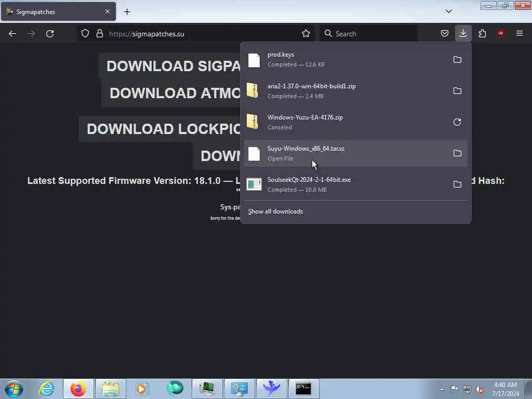
Task: Click Show all downloads
Action: (x=275, y=211)
